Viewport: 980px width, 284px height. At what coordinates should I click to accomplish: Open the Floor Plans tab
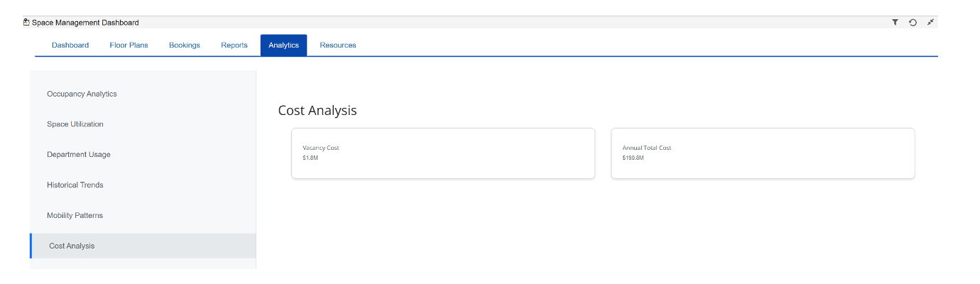coord(129,45)
